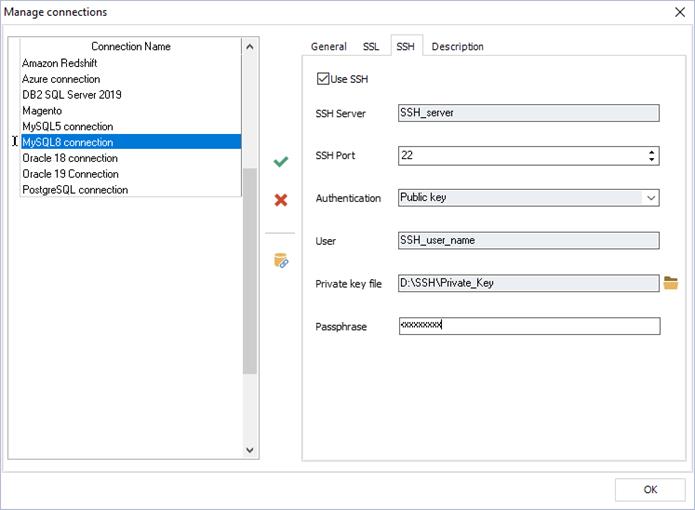Image resolution: width=695 pixels, height=510 pixels.
Task: Select the highlighted MySQL8 connection
Action: coord(131,142)
